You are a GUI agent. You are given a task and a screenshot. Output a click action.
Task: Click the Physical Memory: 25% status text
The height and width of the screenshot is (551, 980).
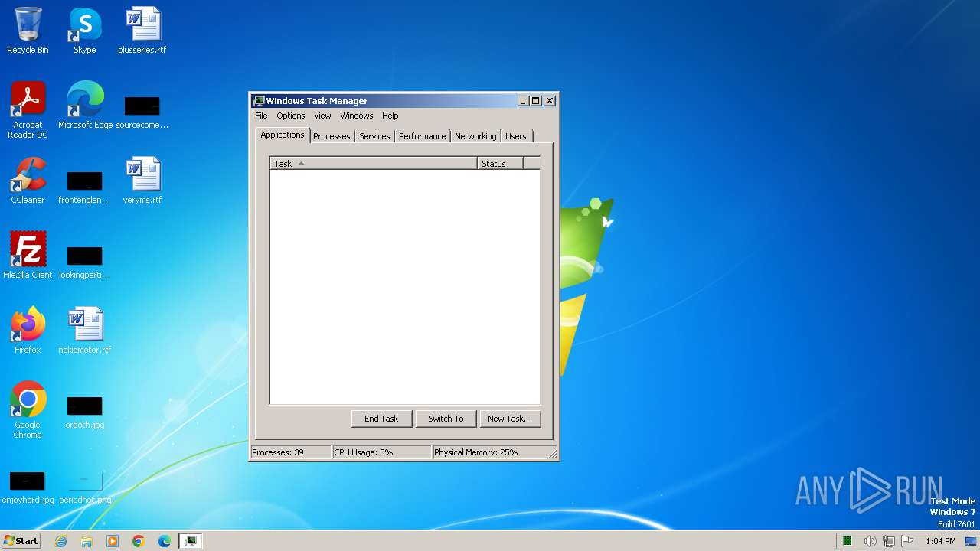[x=476, y=452]
